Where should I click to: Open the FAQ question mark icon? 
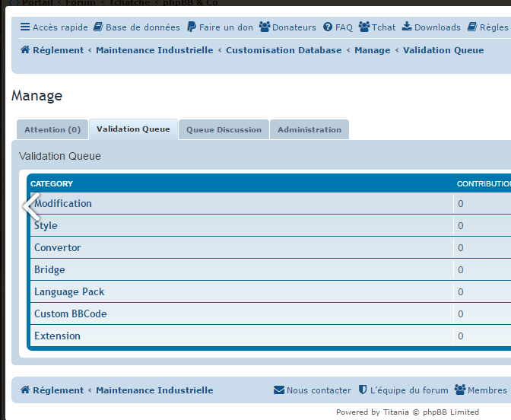click(328, 27)
